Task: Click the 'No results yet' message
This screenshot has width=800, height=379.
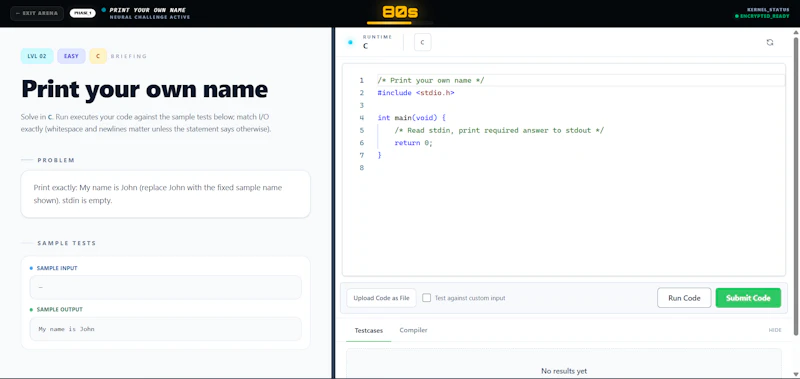Action: click(564, 371)
